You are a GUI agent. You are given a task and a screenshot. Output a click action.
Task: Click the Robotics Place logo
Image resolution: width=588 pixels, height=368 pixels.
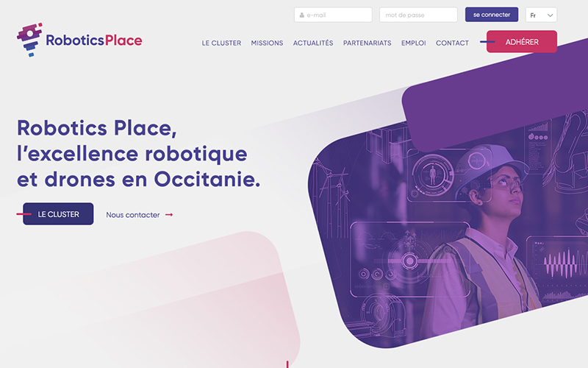[79, 40]
